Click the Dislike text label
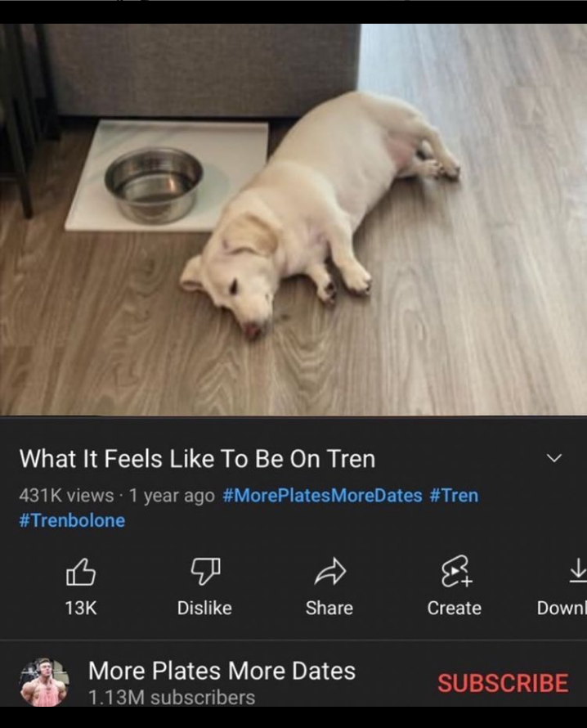This screenshot has width=587, height=728. coord(204,608)
